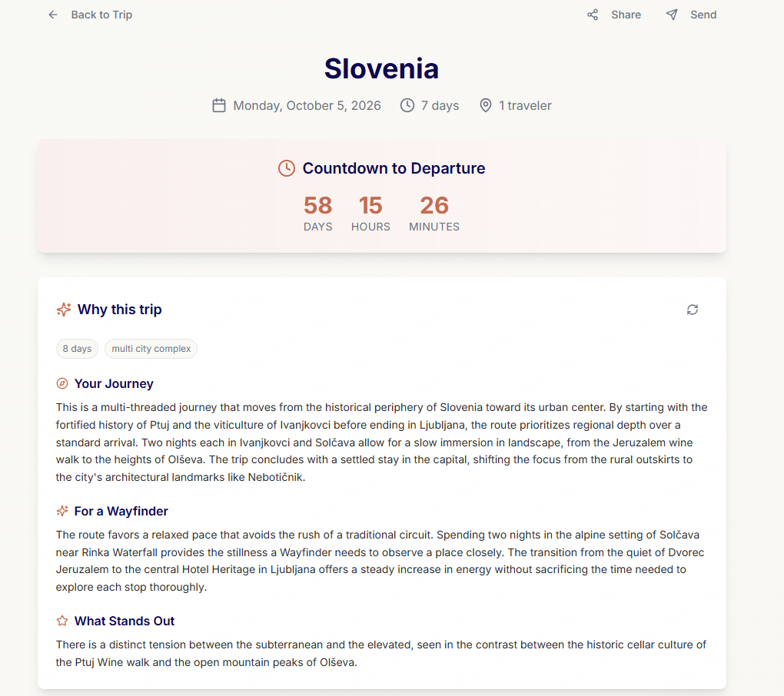
Task: Click the location pin icon by 1 traveler
Action: click(486, 105)
